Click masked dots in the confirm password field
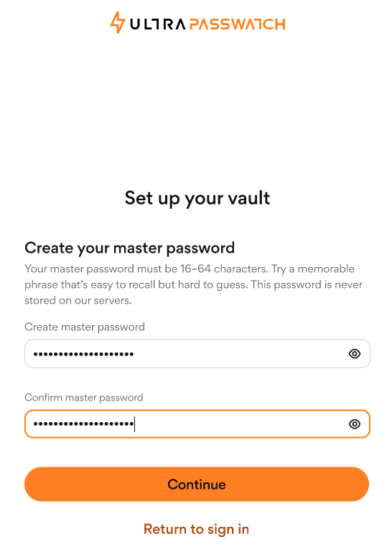The image size is (392, 547). point(84,424)
